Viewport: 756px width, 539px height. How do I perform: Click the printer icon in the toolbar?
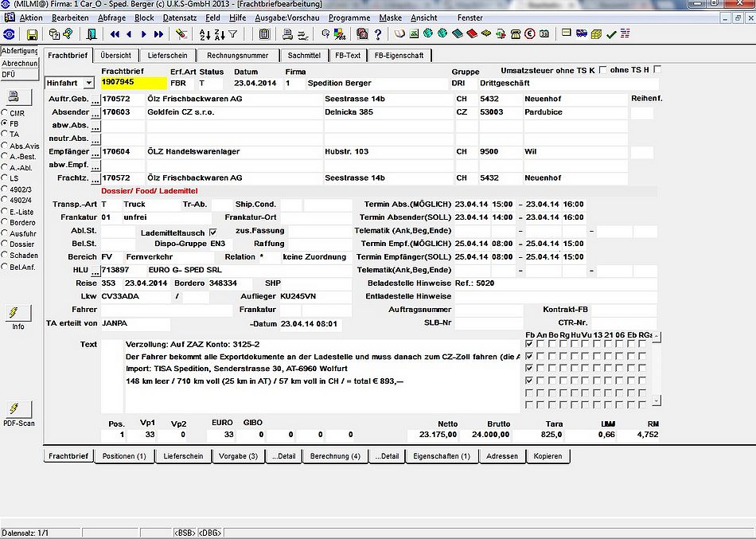(288, 34)
